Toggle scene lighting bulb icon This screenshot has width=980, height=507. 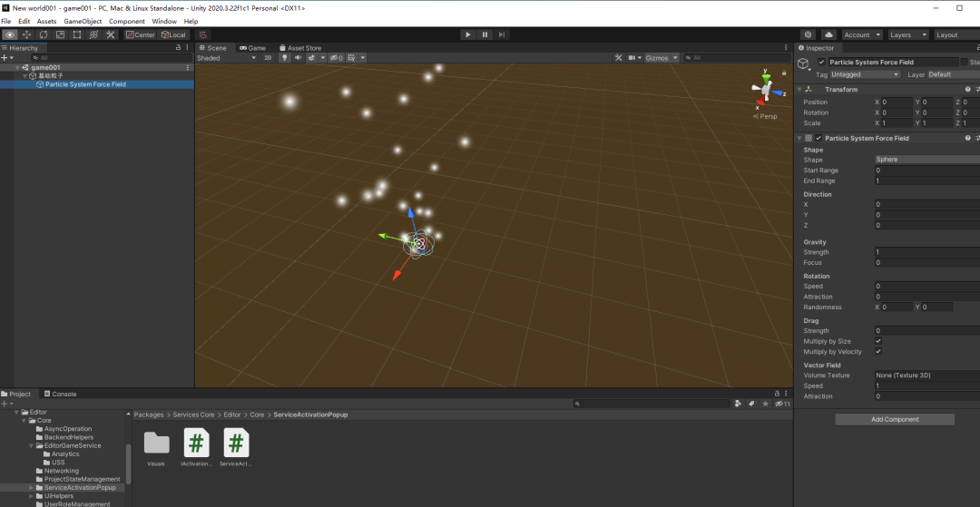tap(284, 57)
